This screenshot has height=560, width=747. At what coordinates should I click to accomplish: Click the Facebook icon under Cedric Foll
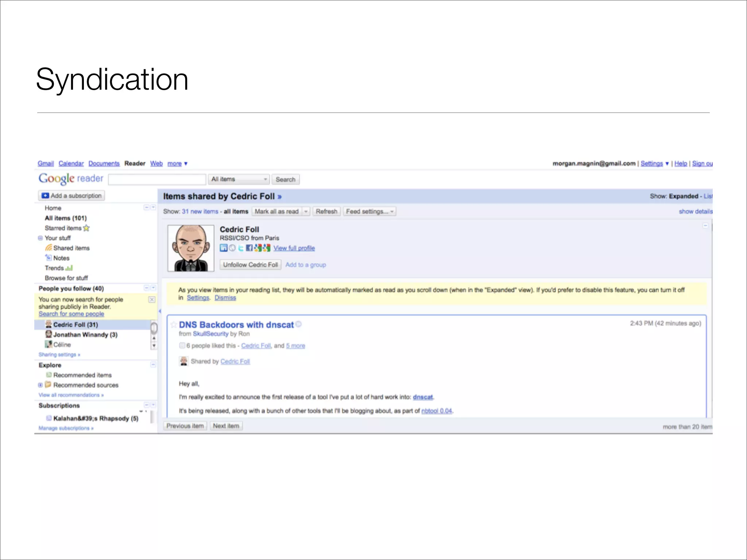pos(249,248)
